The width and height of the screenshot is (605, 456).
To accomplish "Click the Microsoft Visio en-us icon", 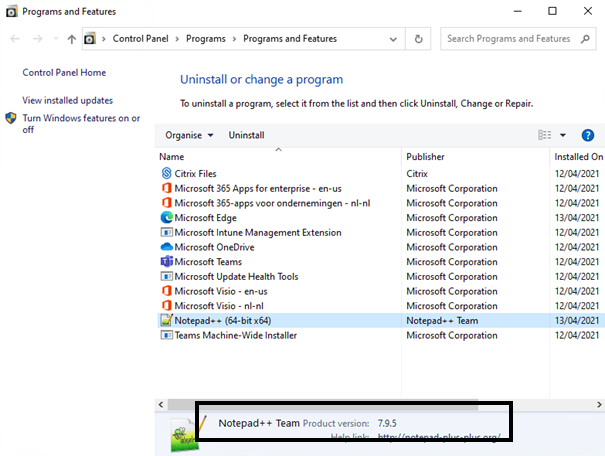I will [x=166, y=291].
